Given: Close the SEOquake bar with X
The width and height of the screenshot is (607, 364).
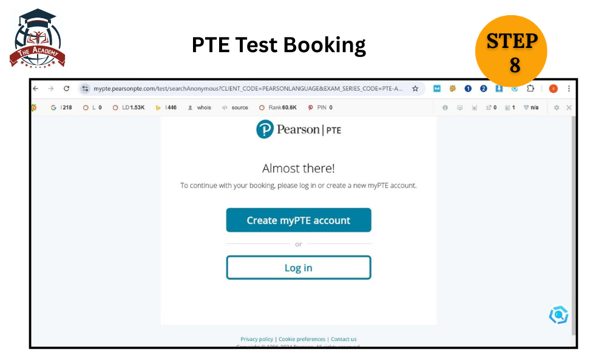Looking at the screenshot, I should (x=569, y=107).
